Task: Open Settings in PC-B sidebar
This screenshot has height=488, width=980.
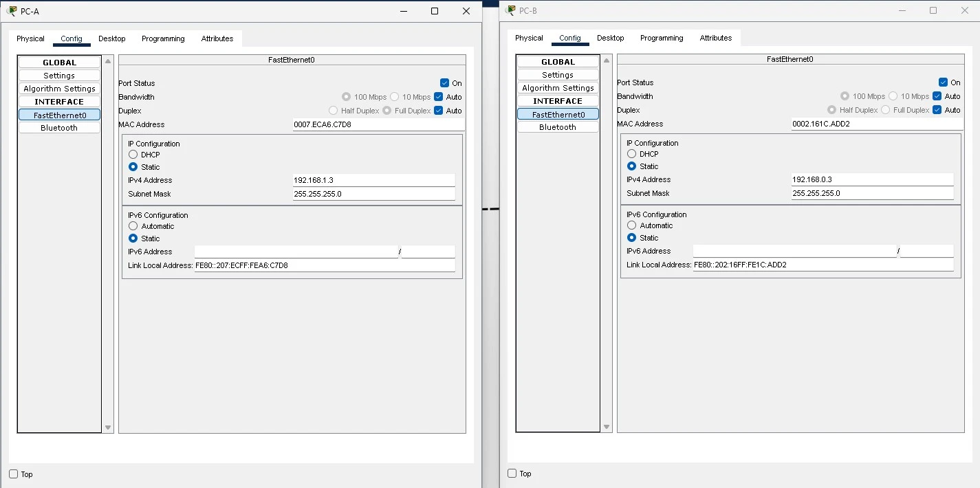Action: [558, 75]
